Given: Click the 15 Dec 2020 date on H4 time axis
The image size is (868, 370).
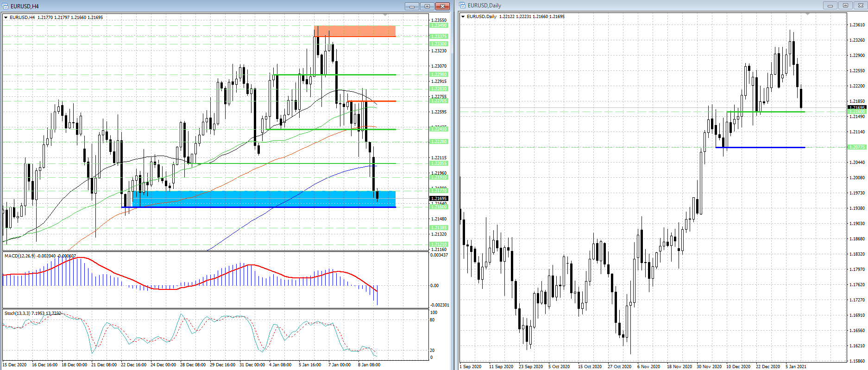Looking at the screenshot, I should tap(14, 365).
